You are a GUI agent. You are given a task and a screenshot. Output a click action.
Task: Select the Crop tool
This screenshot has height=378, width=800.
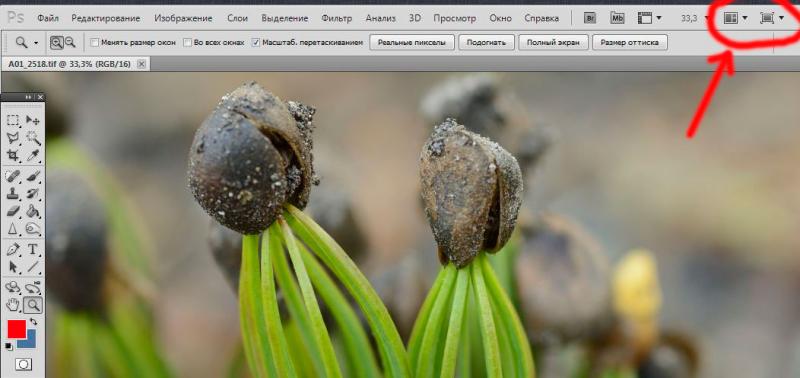point(13,155)
